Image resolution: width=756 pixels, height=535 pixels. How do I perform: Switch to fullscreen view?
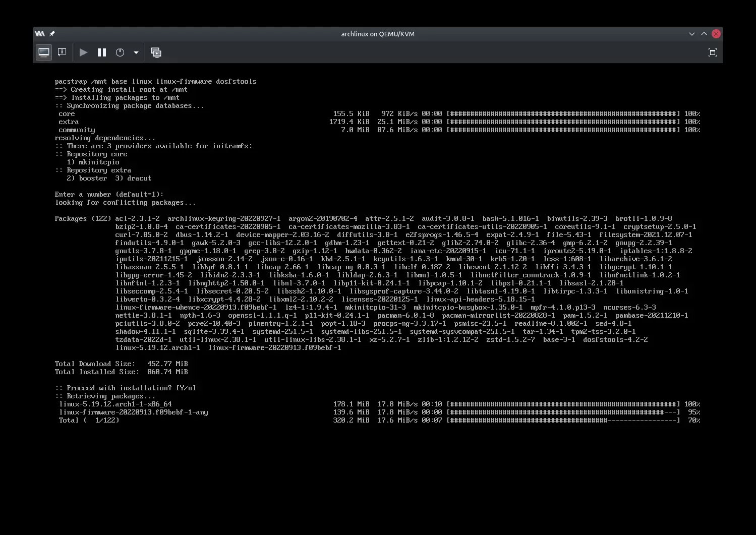(712, 52)
